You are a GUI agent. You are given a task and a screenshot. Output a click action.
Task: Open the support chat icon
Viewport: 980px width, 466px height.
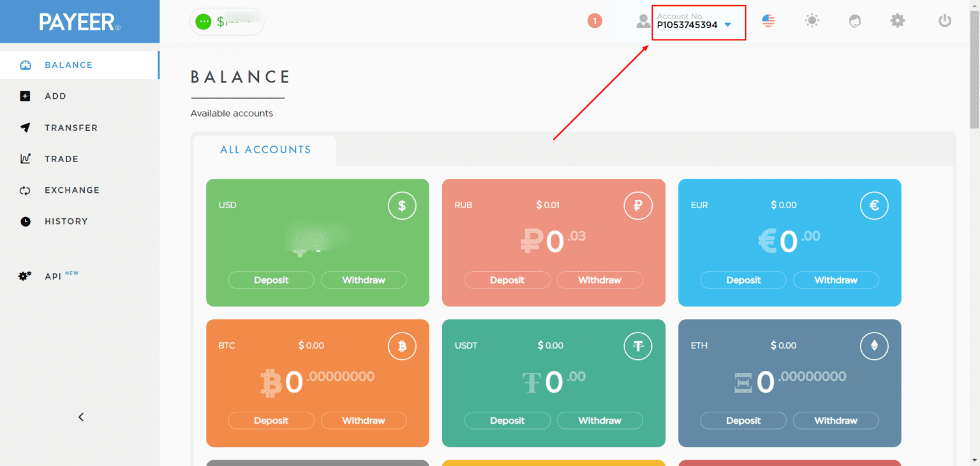point(854,20)
